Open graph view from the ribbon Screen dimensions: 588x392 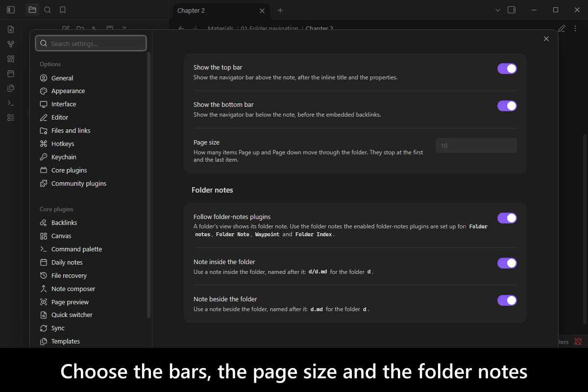[11, 44]
